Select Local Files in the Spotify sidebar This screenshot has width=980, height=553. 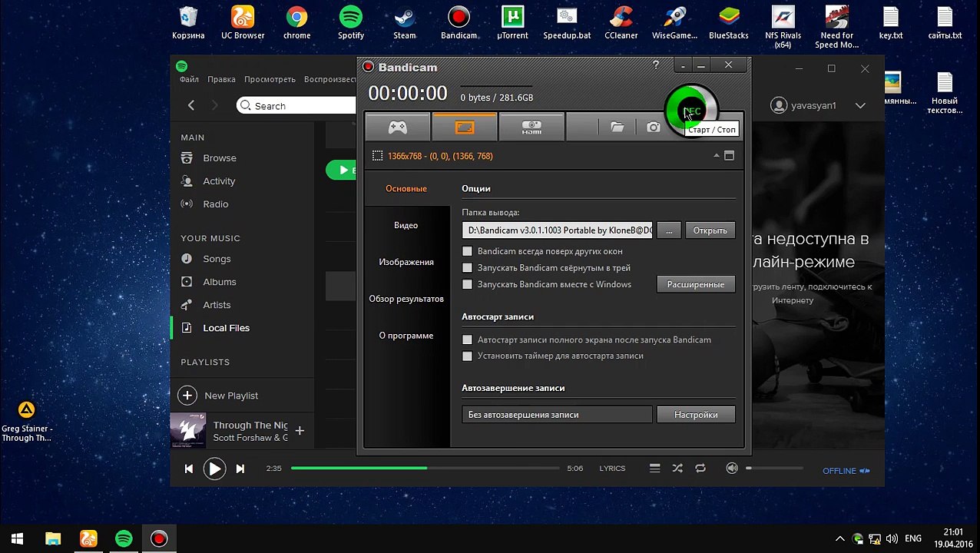(x=226, y=328)
